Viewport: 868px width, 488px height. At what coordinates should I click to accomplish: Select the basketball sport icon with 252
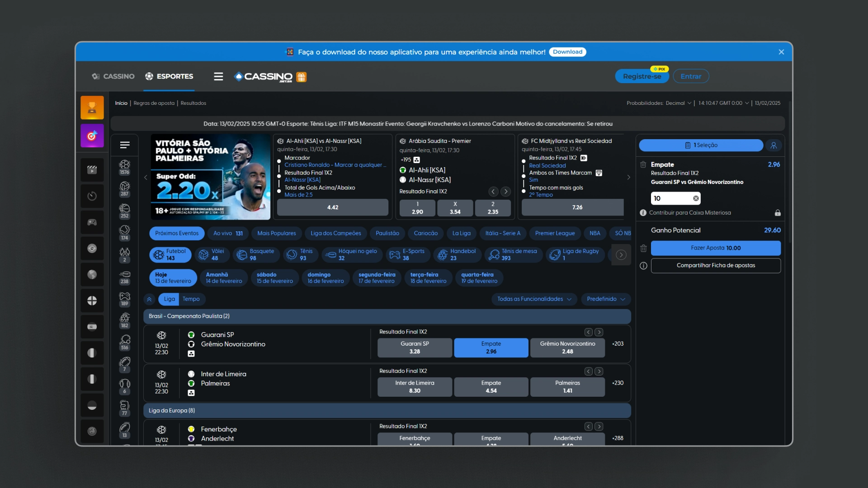(x=125, y=211)
